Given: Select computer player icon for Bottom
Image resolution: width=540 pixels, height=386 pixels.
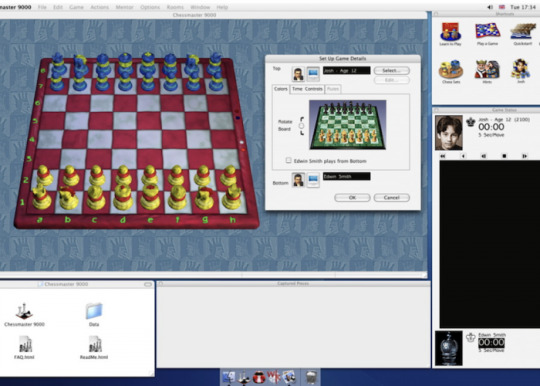Looking at the screenshot, I should (x=313, y=180).
